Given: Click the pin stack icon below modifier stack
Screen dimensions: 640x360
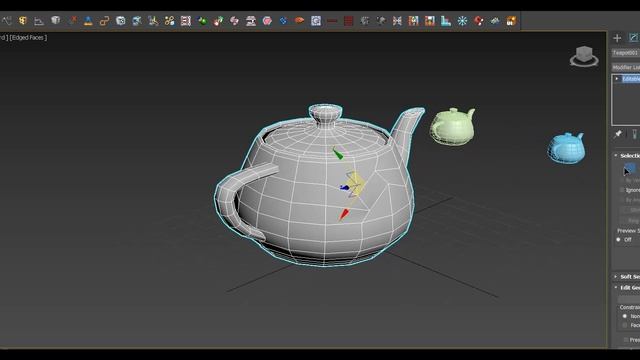Looking at the screenshot, I should [x=618, y=134].
